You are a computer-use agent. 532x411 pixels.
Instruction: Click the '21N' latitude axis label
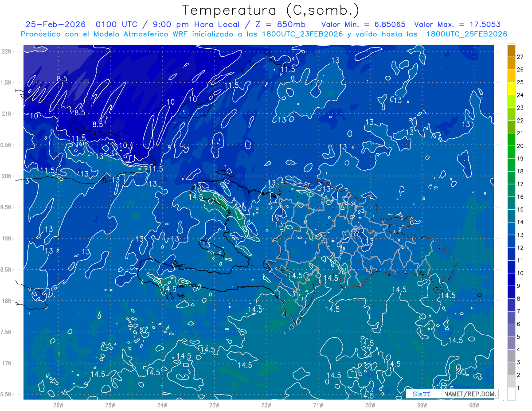7,114
